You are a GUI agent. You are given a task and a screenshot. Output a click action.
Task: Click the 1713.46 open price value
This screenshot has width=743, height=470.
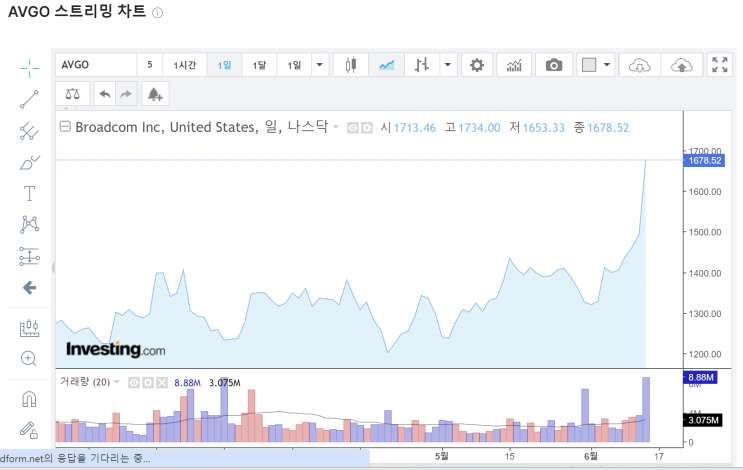click(x=415, y=128)
